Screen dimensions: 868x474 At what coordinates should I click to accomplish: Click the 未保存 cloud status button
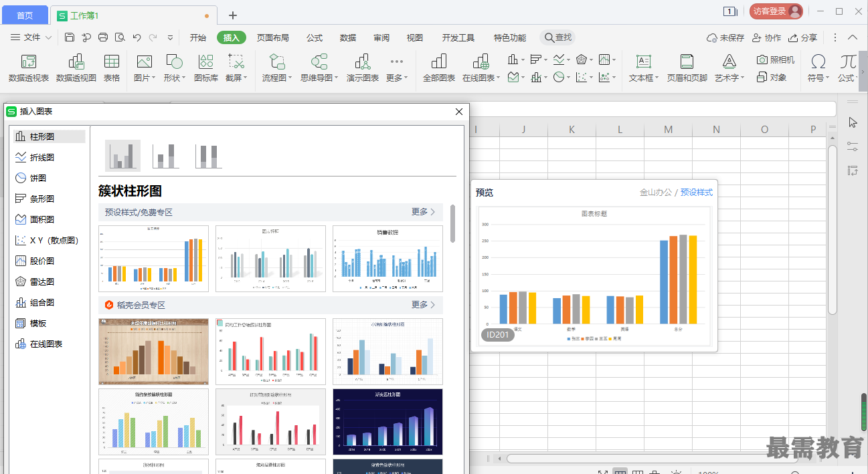point(725,38)
